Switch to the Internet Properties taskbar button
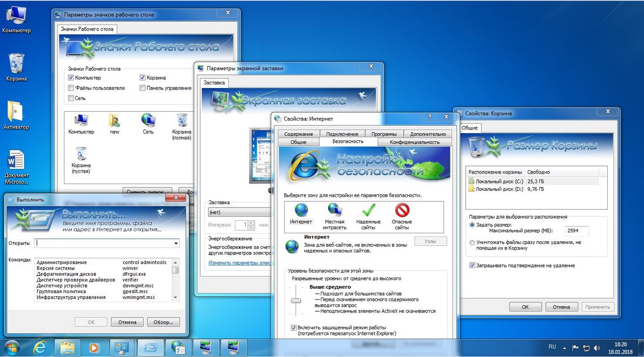This screenshot has height=357, width=644. coord(178,348)
